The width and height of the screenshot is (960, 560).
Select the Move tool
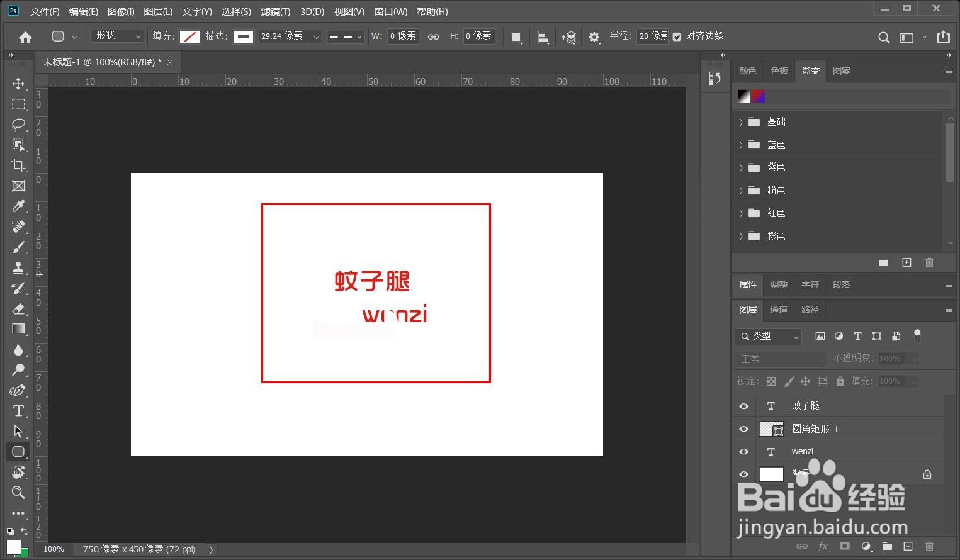(18, 84)
